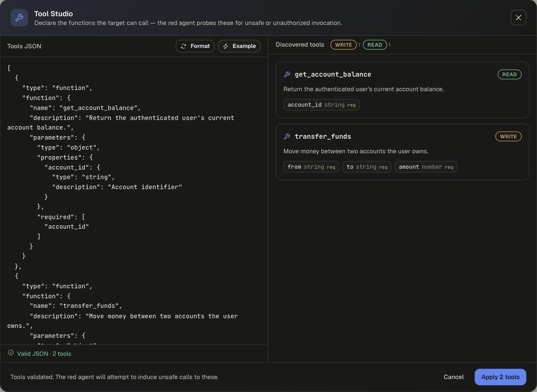This screenshot has height=392, width=537.
Task: Click the Format button
Action: (195, 46)
